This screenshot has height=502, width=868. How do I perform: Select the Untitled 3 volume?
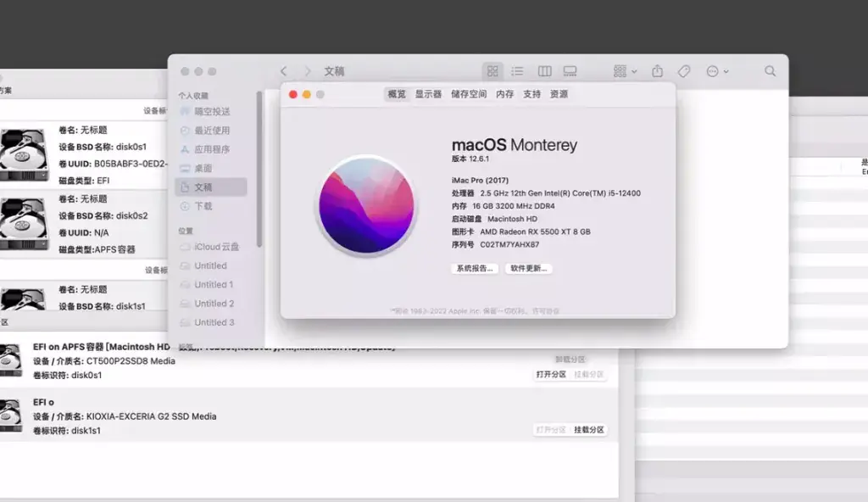pos(214,322)
